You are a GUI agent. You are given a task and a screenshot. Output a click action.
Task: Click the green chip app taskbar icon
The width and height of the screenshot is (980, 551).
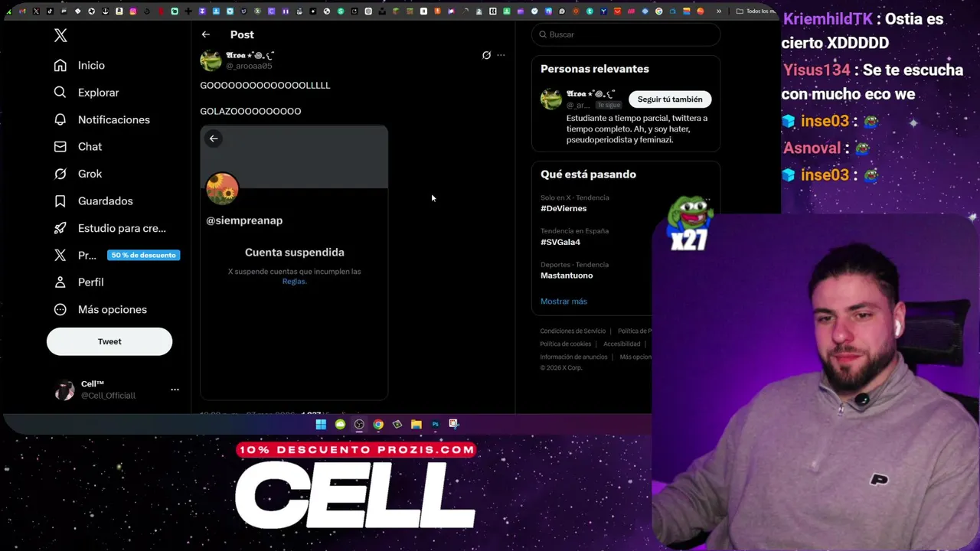click(397, 424)
